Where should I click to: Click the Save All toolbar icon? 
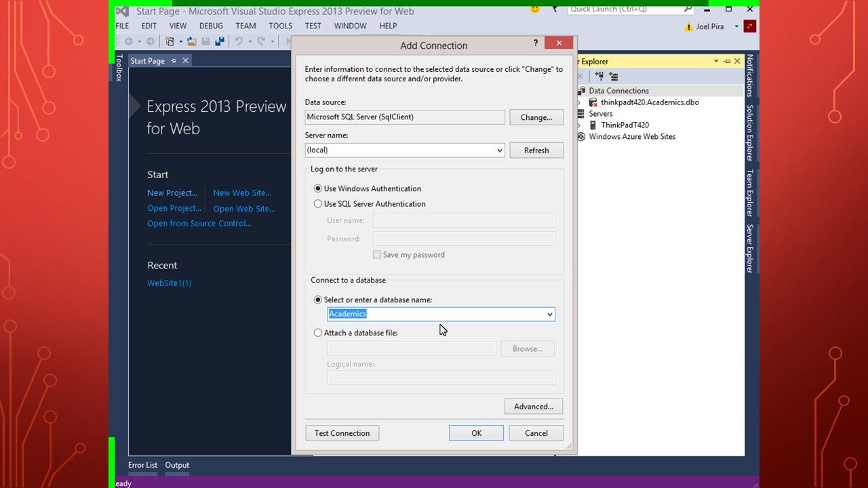coord(220,41)
